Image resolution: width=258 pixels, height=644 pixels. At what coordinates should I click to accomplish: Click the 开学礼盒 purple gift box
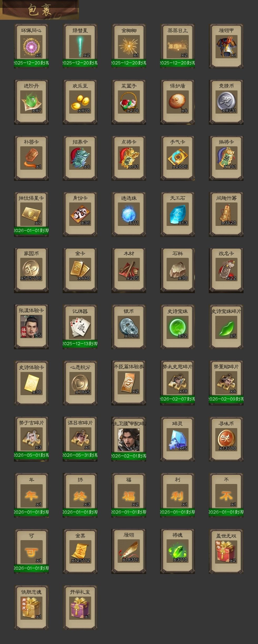[x=80, y=607]
